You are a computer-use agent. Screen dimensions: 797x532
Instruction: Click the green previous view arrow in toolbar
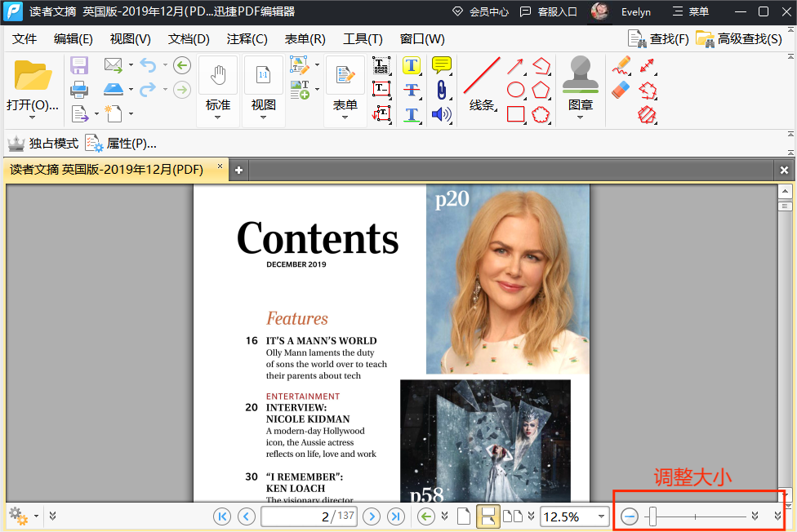click(182, 65)
